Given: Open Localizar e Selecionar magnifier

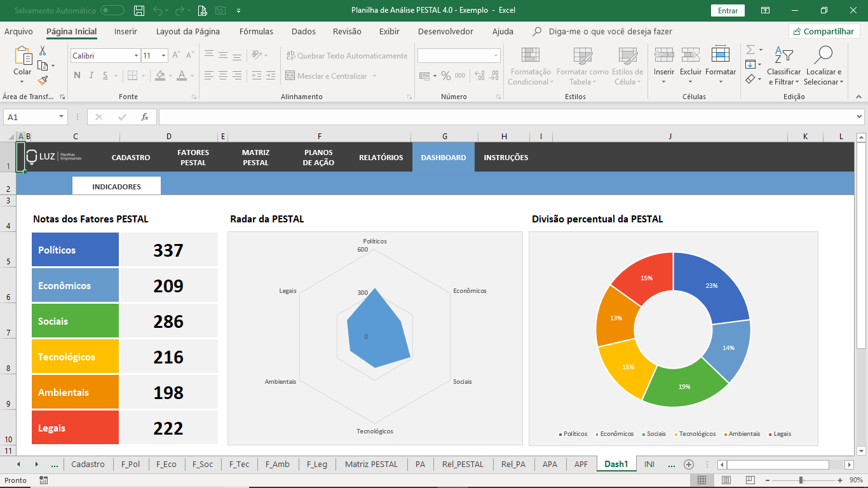Looking at the screenshot, I should coord(823,66).
